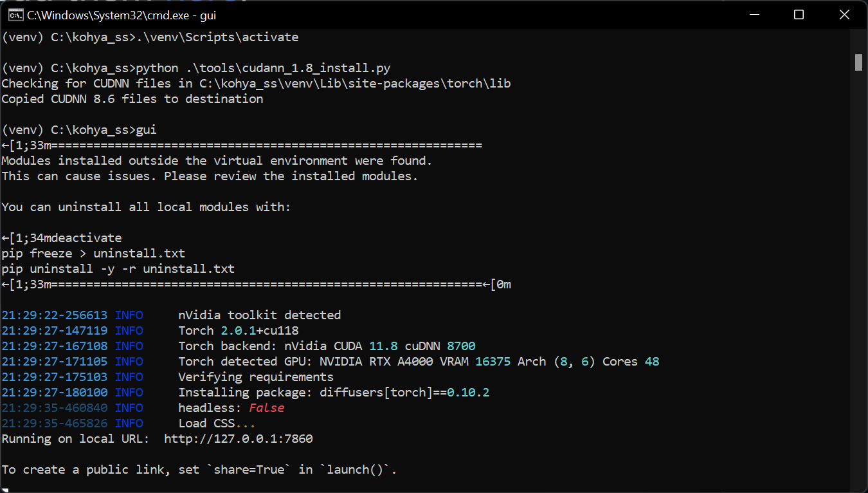Screen dimensions: 868x493
Task: Click the '.\venv\Scripts\activate' command line
Action: [150, 37]
